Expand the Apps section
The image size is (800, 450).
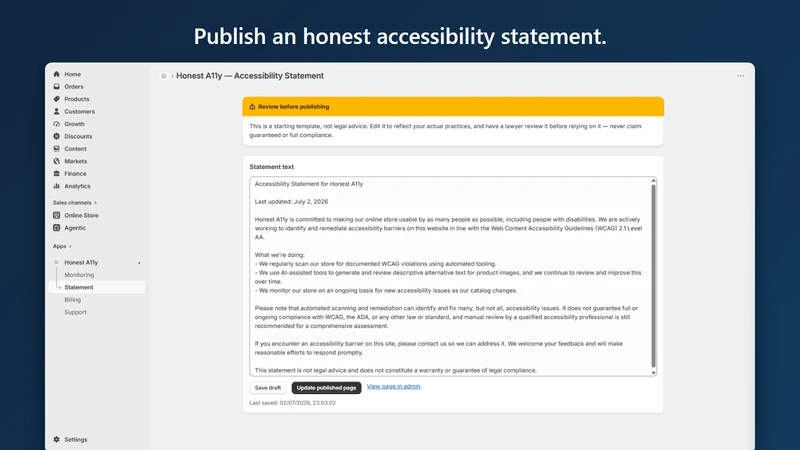62,246
